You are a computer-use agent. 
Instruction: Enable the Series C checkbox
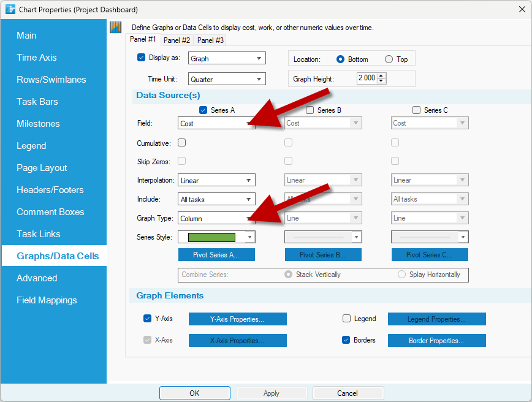pyautogui.click(x=416, y=110)
